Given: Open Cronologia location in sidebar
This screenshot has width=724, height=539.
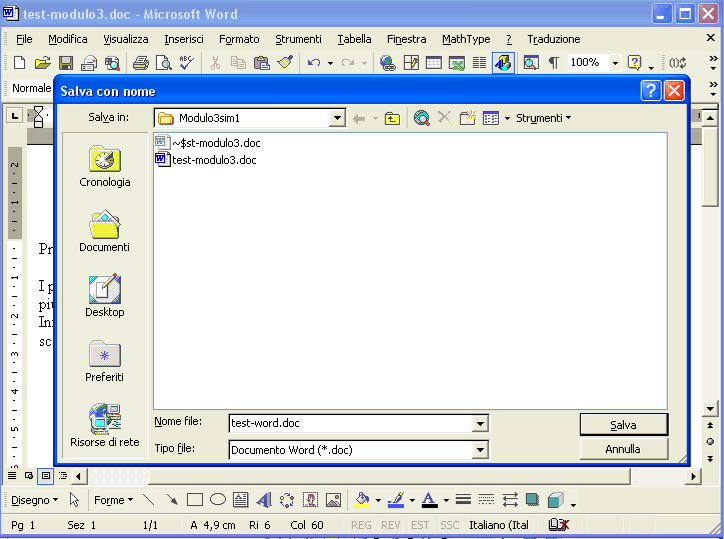Looking at the screenshot, I should click(x=105, y=166).
